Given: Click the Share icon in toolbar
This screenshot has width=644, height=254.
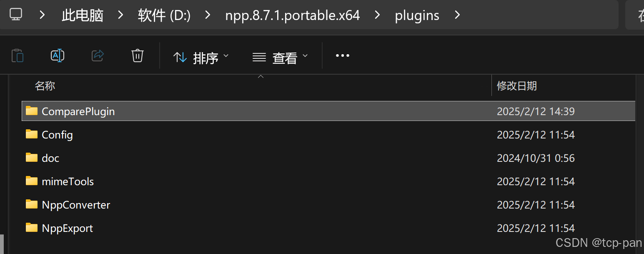Looking at the screenshot, I should point(98,55).
